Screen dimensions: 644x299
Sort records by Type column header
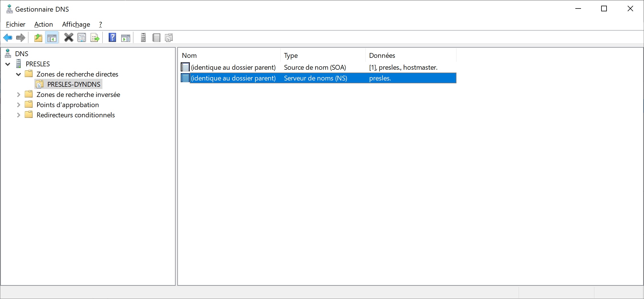click(x=323, y=55)
